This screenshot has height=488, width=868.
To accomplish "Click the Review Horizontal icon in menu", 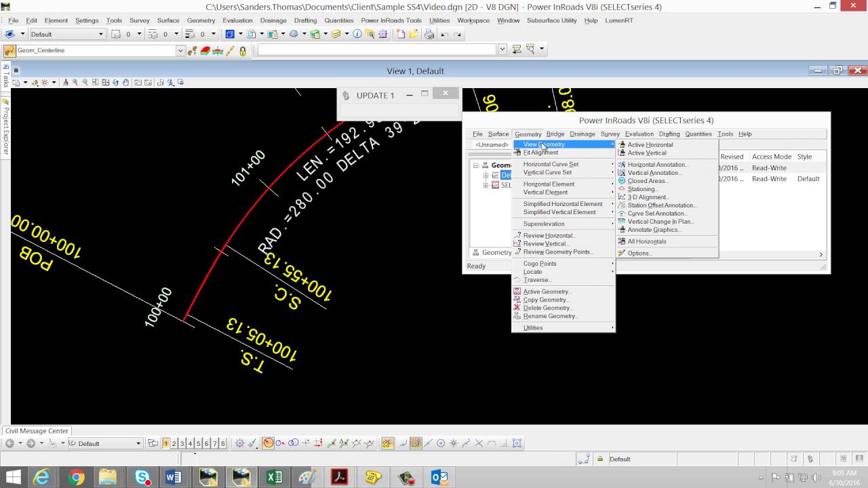I will (517, 236).
